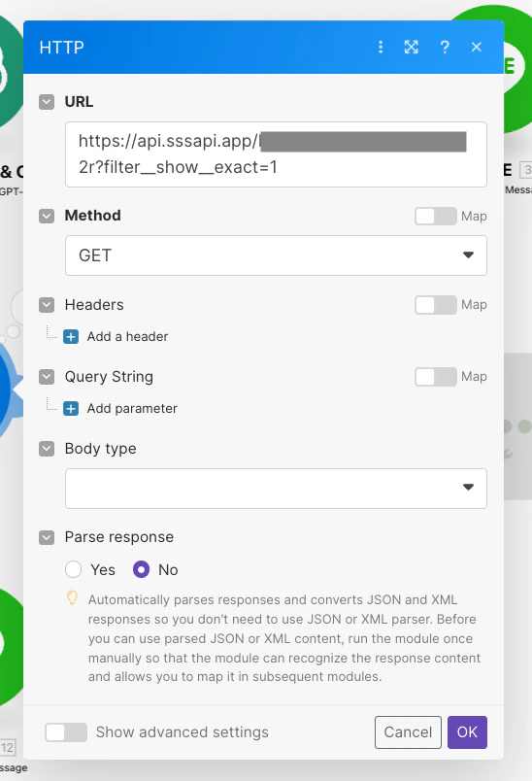Collapse the Method section chevron
This screenshot has width=532, height=781.
tap(47, 216)
